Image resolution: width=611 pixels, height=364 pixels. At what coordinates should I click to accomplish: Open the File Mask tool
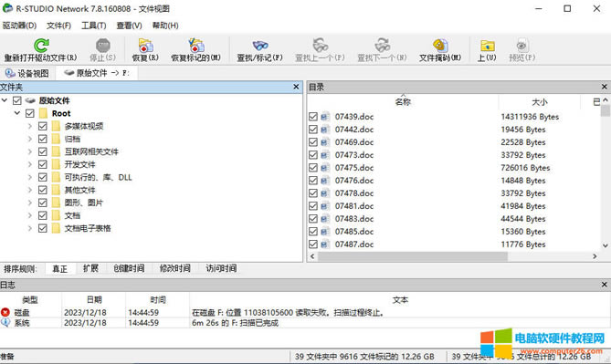point(440,46)
